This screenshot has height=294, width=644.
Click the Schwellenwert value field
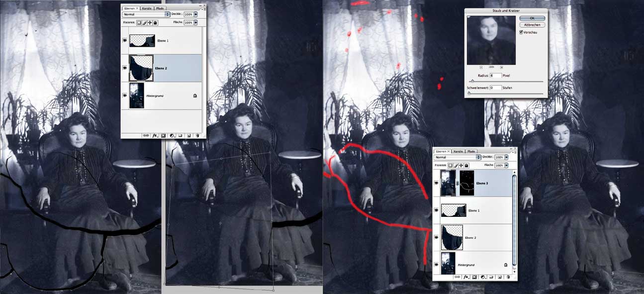pyautogui.click(x=495, y=88)
